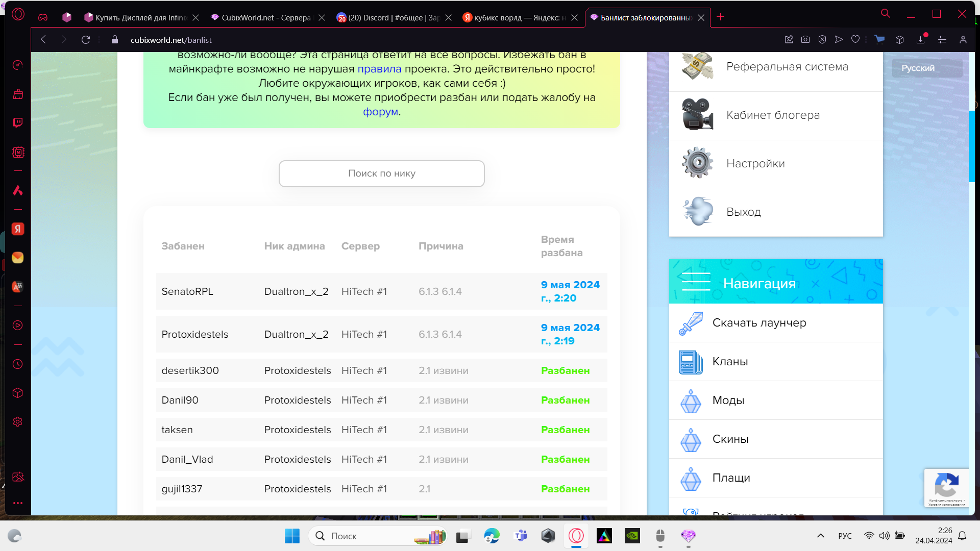This screenshot has height=551, width=980.
Task: Click the правила link in the notice
Action: (379, 69)
